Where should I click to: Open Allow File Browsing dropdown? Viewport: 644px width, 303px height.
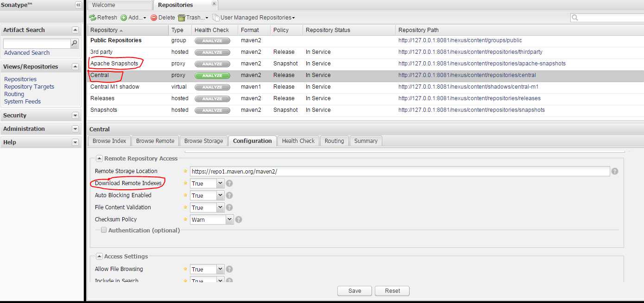(220, 269)
